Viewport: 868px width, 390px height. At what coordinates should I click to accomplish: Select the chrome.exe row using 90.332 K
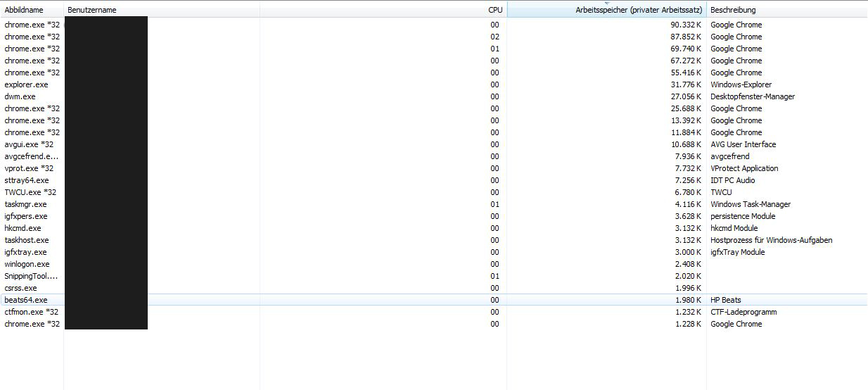coord(434,25)
